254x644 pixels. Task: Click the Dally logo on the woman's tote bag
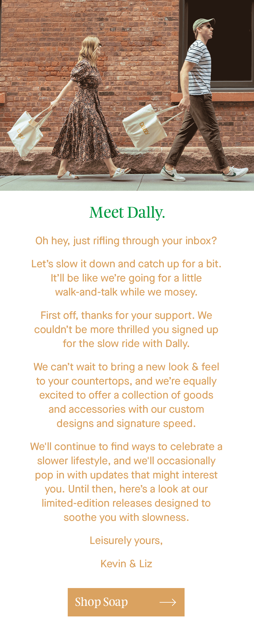[21, 134]
